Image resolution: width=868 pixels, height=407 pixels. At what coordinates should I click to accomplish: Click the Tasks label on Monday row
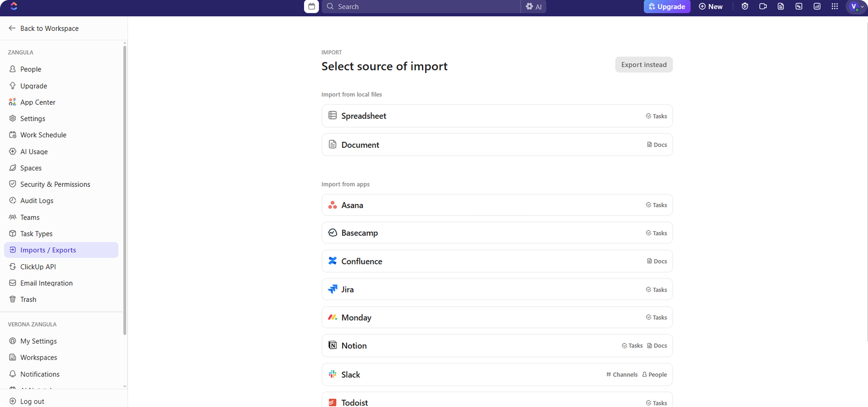pos(656,317)
